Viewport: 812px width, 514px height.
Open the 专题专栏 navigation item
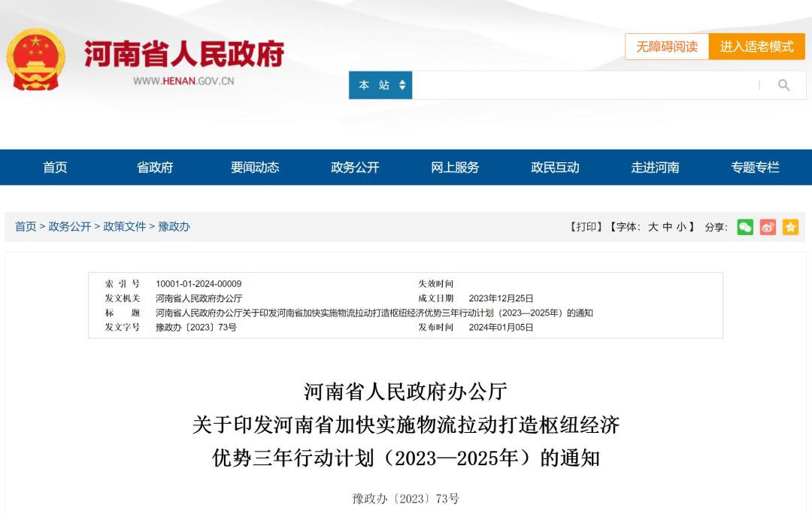(x=755, y=168)
